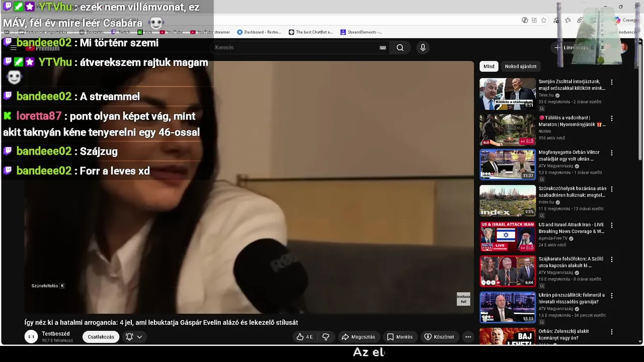Click the video player to pause
644x362 pixels.
point(249,187)
